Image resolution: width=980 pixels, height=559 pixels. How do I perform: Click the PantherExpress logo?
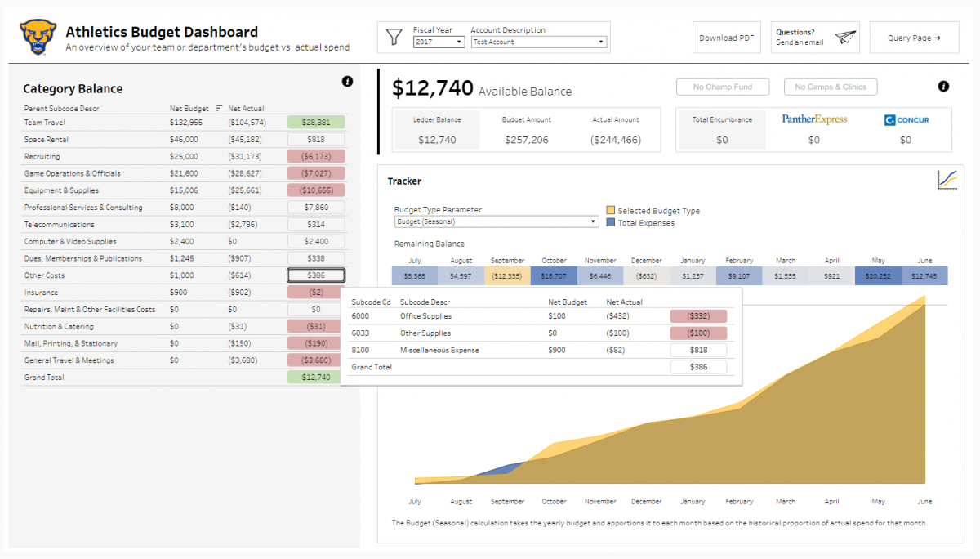pyautogui.click(x=814, y=119)
